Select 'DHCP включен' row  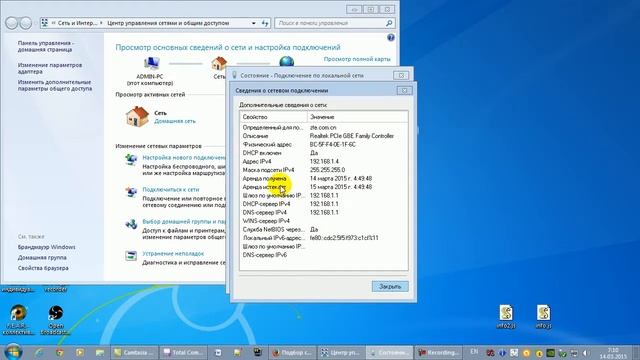[324, 153]
